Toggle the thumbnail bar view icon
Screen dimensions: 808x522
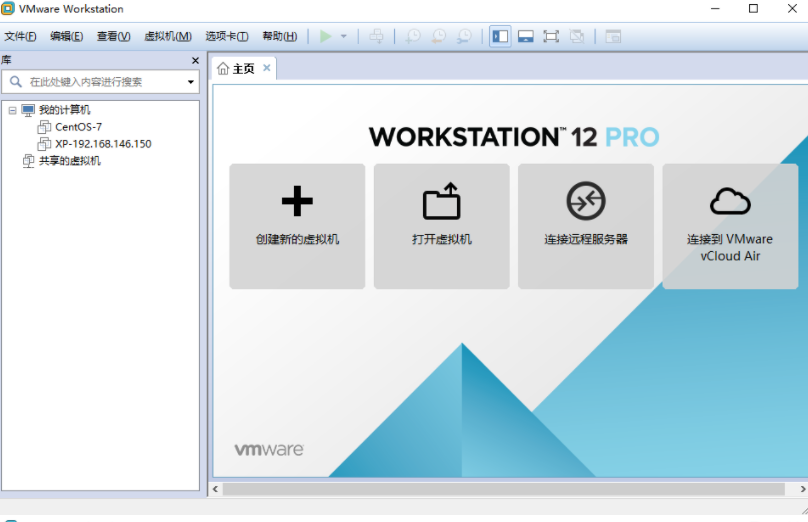pyautogui.click(x=525, y=36)
